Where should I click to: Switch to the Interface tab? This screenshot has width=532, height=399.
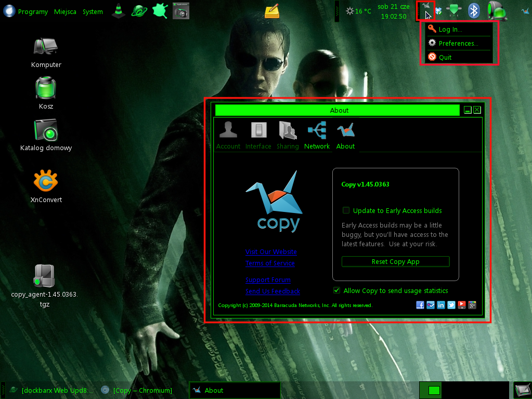pyautogui.click(x=258, y=135)
